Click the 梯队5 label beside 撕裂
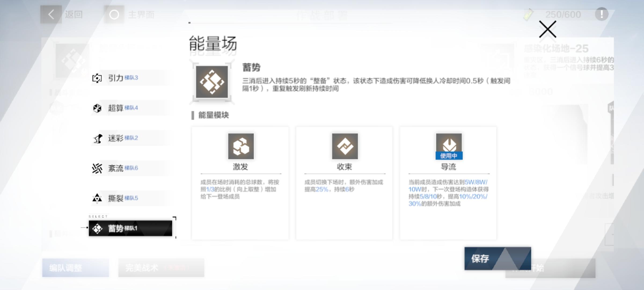Viewport: 644px width, 290px height. [x=131, y=198]
